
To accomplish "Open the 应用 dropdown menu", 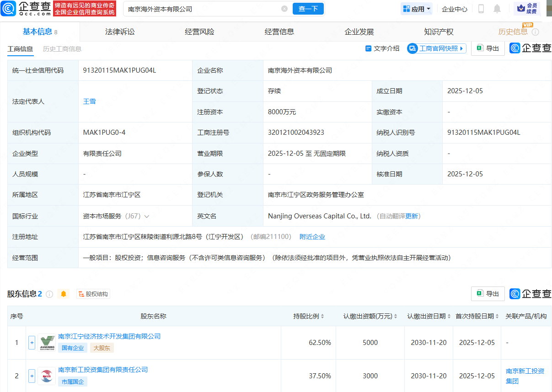I will (416, 9).
